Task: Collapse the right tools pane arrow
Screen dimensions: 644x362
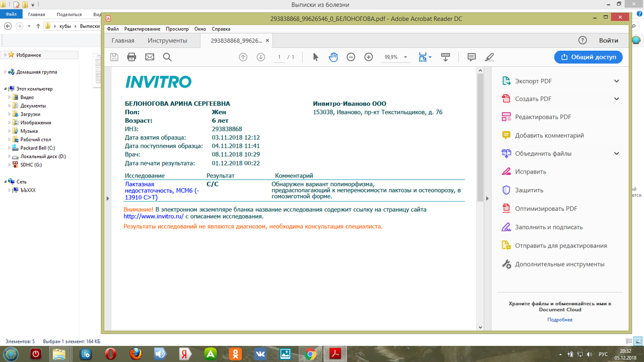Action: (x=487, y=199)
